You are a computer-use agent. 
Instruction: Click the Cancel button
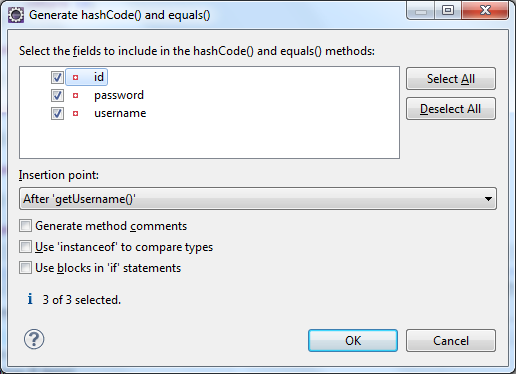pyautogui.click(x=451, y=341)
